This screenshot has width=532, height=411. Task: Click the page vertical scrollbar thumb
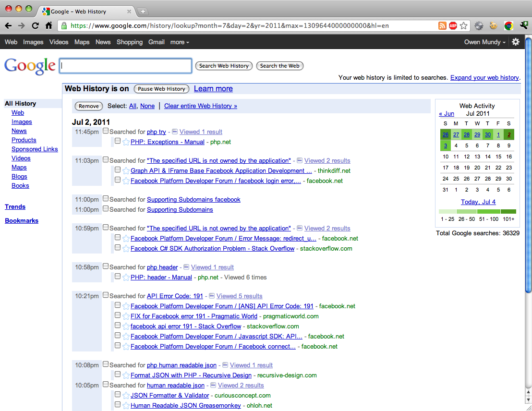pos(528,165)
